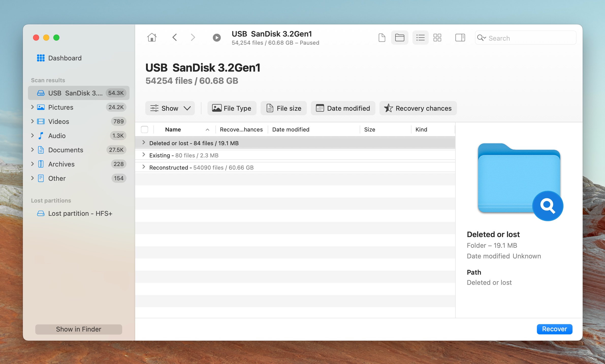Filter by Date modified
Screen dimensions: 605x364
(343, 108)
